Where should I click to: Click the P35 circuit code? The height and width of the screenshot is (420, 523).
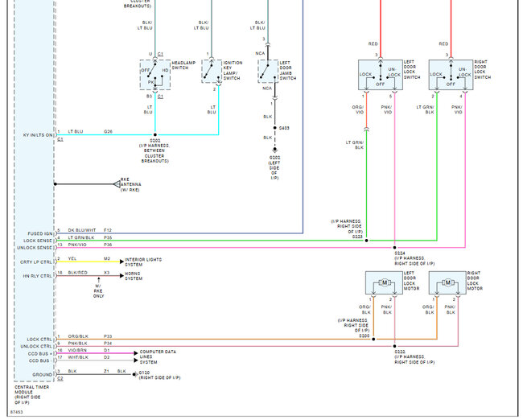click(108, 237)
